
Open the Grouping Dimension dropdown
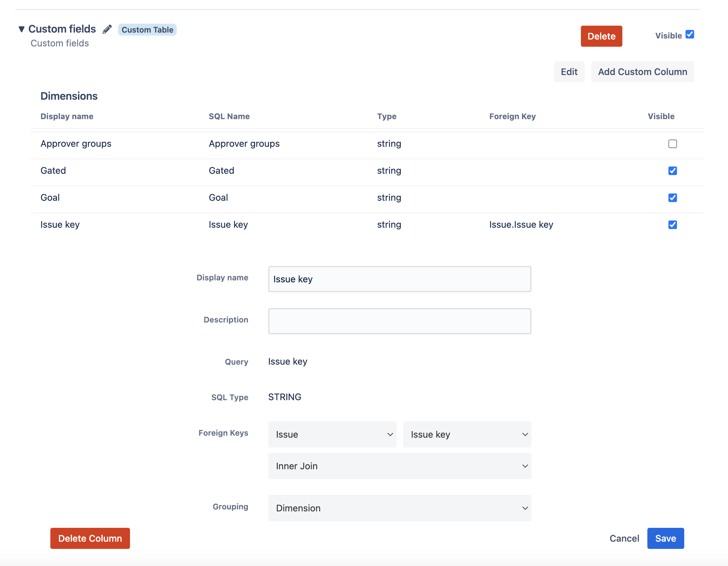pos(399,508)
